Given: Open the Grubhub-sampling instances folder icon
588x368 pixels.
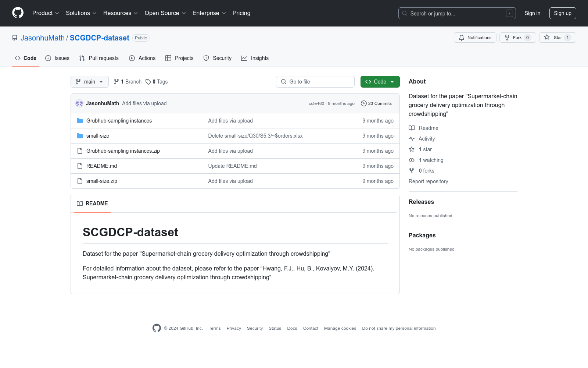Looking at the screenshot, I should (80, 121).
